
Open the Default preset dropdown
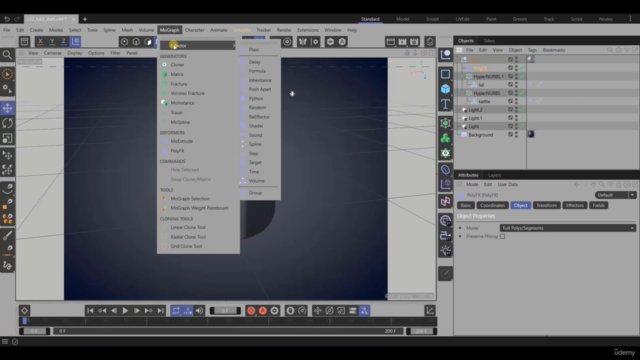[616, 195]
